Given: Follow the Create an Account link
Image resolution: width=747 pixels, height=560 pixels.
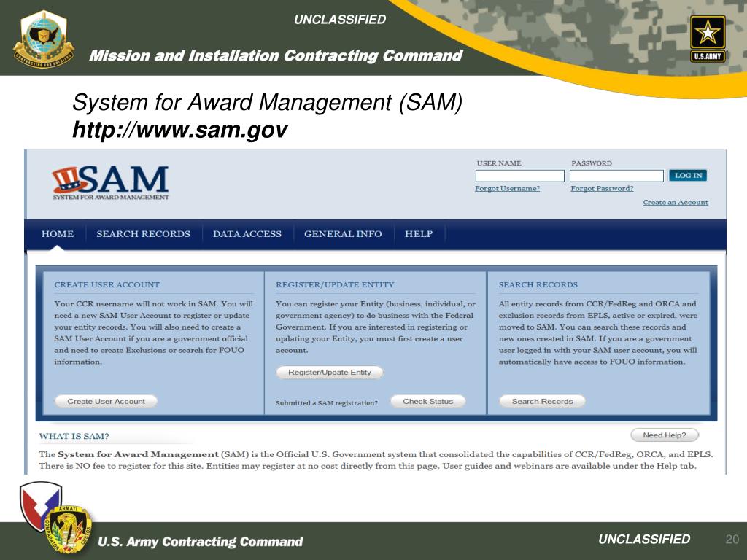Looking at the screenshot, I should coord(676,203).
